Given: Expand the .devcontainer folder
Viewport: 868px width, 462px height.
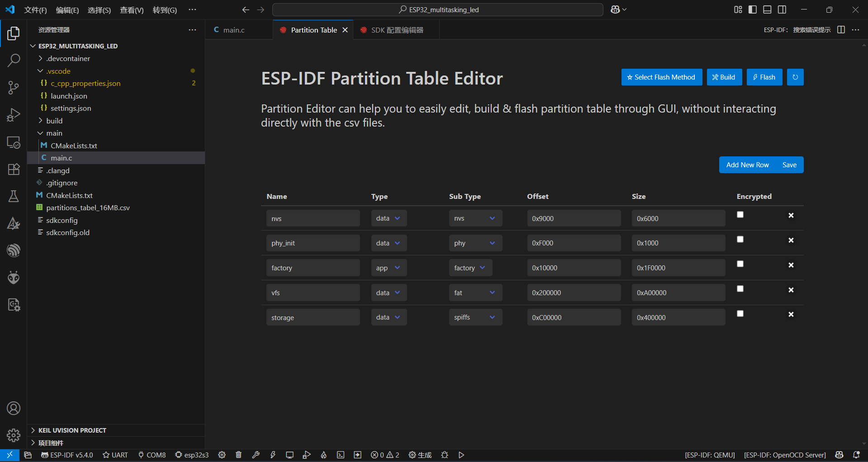Looking at the screenshot, I should click(x=68, y=58).
